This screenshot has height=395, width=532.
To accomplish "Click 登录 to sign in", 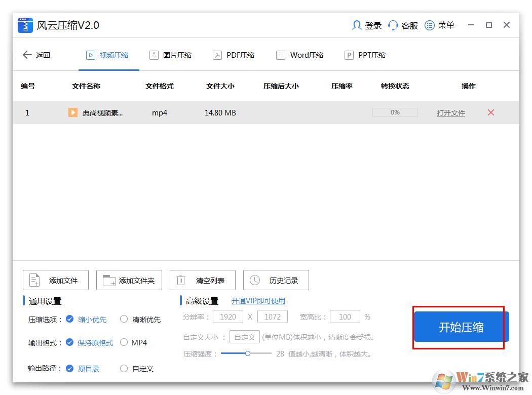I will (x=366, y=25).
